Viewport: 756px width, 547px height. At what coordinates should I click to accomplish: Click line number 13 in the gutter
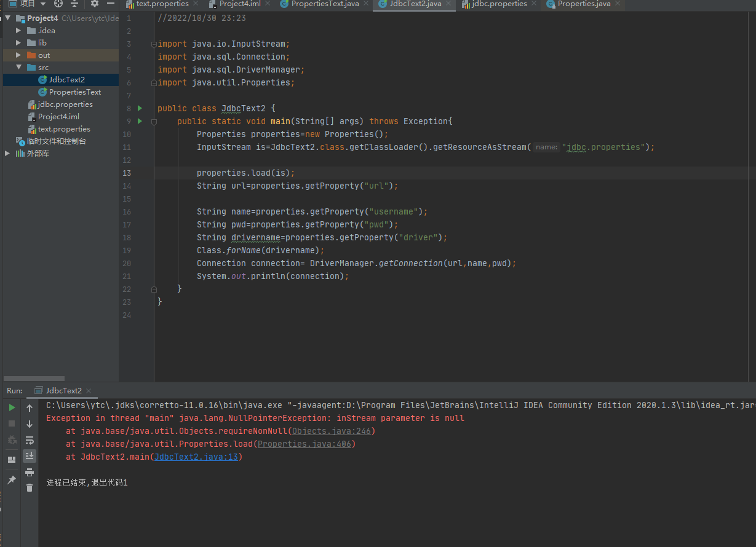tap(127, 173)
